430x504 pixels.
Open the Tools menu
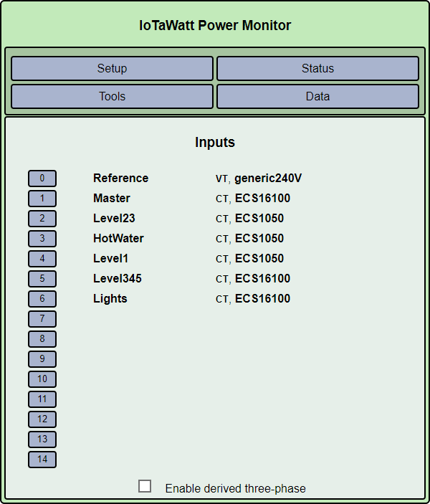coord(112,96)
